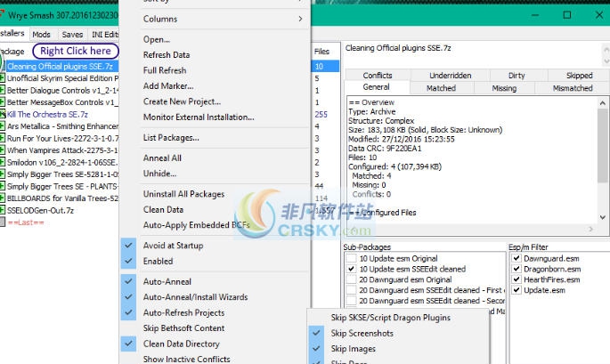Switch to the Mods tab
This screenshot has width=610, height=364.
(41, 34)
